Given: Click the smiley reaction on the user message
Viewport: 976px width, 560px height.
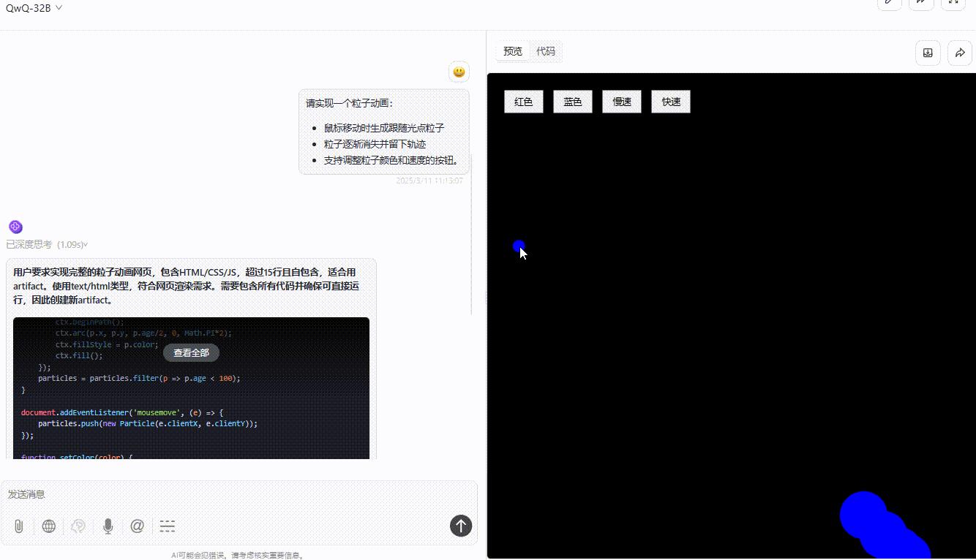Looking at the screenshot, I should [459, 72].
